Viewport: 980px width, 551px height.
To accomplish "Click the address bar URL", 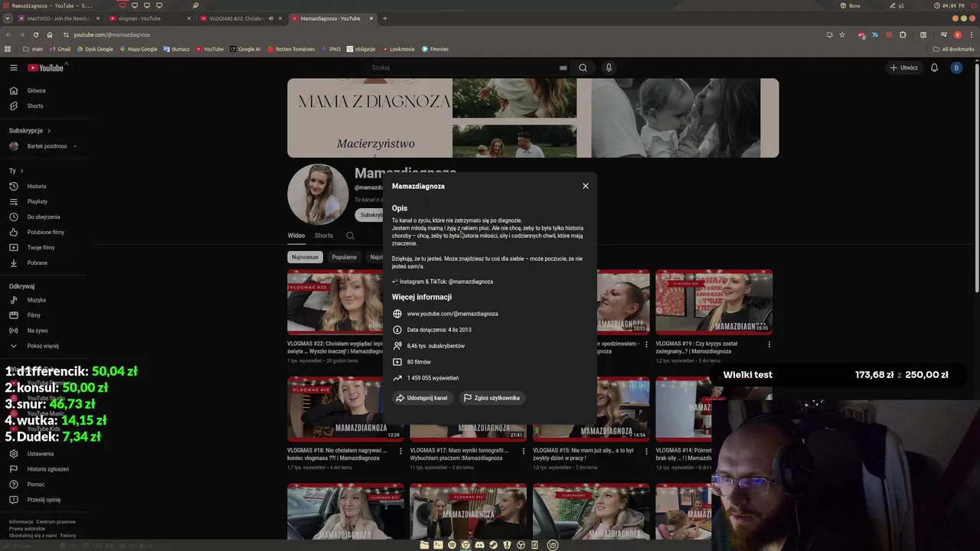I will click(112, 34).
